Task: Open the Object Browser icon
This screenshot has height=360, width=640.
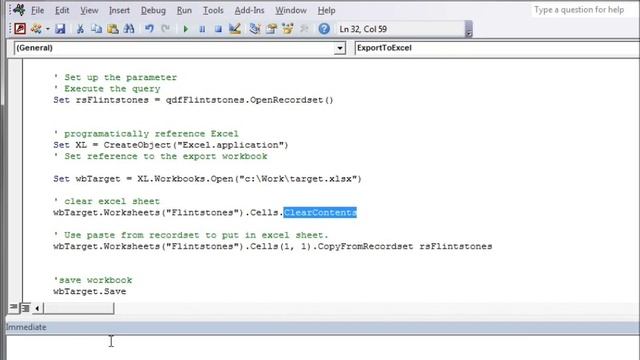Action: (x=288, y=29)
